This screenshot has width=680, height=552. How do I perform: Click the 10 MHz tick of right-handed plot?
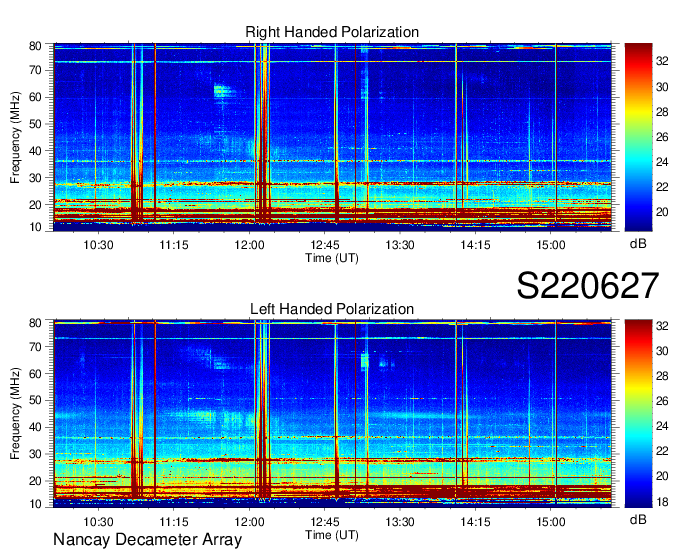pos(35,227)
